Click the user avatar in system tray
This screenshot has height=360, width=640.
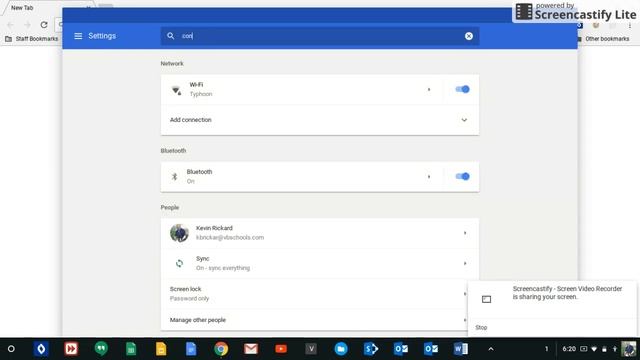click(629, 349)
